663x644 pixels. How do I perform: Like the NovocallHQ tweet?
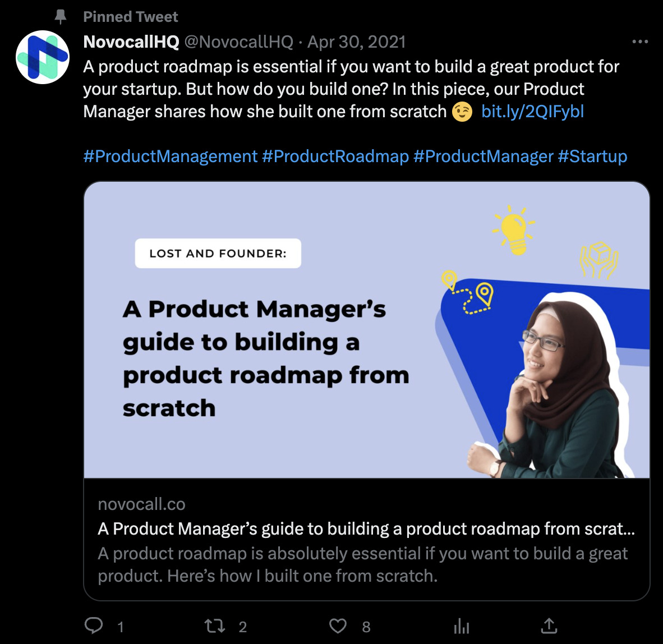338,625
